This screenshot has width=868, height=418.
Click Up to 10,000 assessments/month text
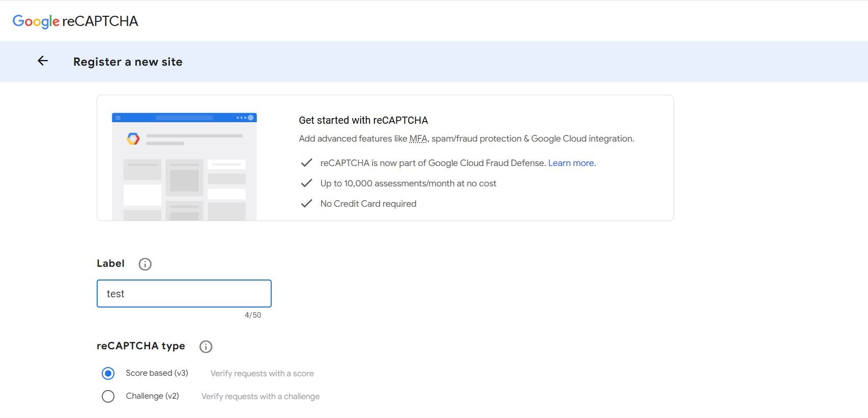coord(408,183)
